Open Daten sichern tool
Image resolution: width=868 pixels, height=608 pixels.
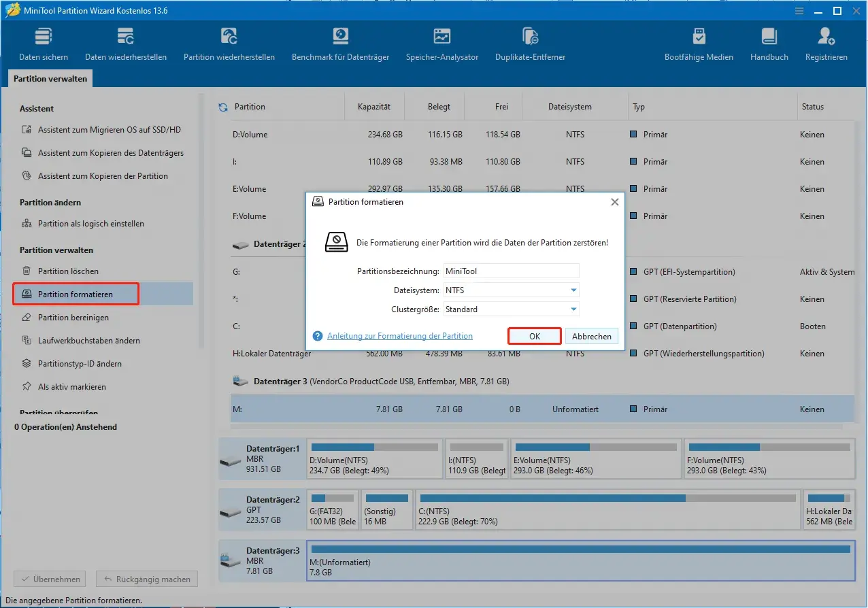coord(43,45)
